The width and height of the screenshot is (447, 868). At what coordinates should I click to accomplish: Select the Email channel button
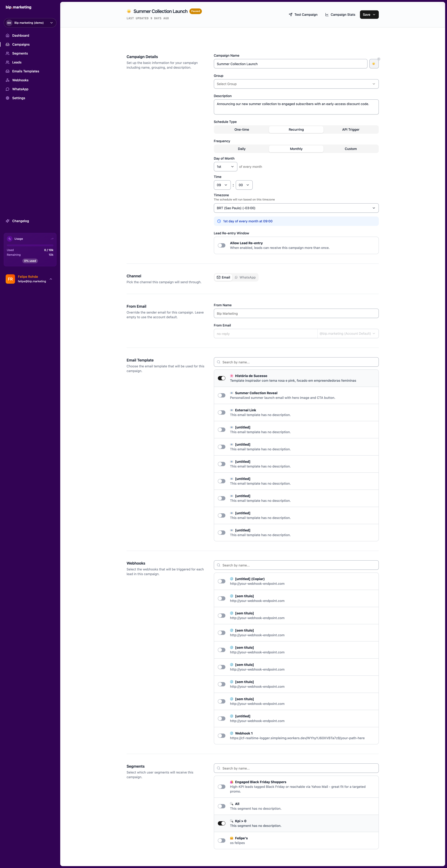point(223,277)
